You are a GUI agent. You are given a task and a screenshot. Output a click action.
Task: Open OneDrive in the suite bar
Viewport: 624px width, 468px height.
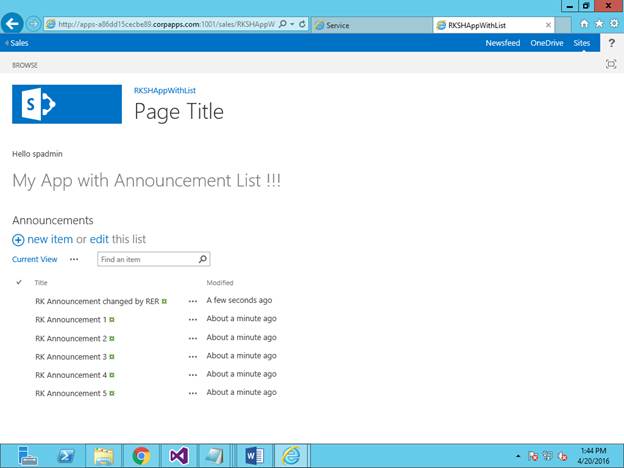[x=547, y=43]
